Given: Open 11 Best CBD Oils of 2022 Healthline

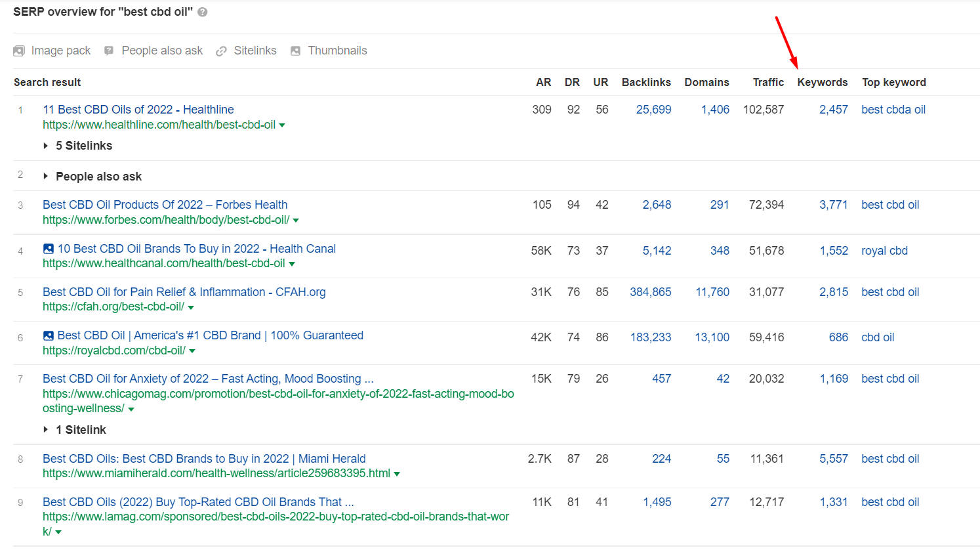Looking at the screenshot, I should (x=138, y=110).
